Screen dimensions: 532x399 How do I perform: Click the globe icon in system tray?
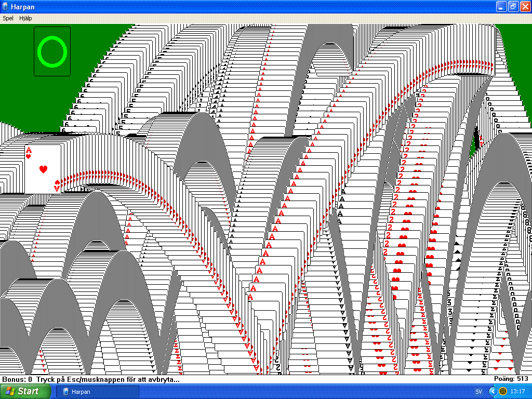pyautogui.click(x=502, y=391)
